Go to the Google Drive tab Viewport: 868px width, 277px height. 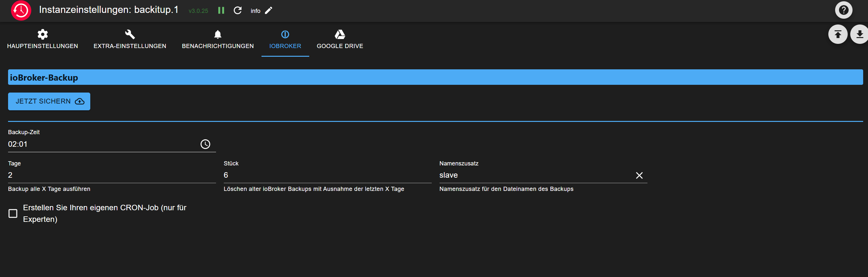pos(340,39)
